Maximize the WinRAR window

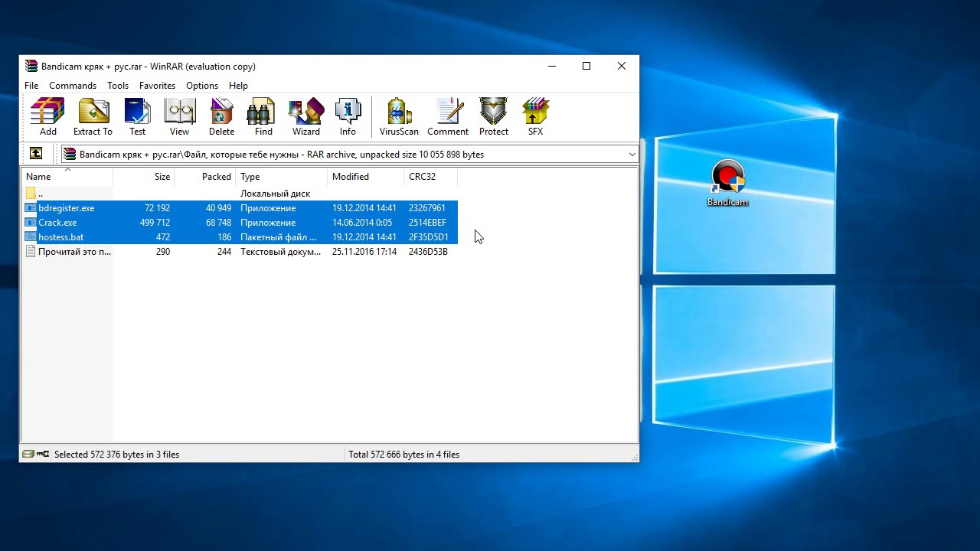(586, 66)
